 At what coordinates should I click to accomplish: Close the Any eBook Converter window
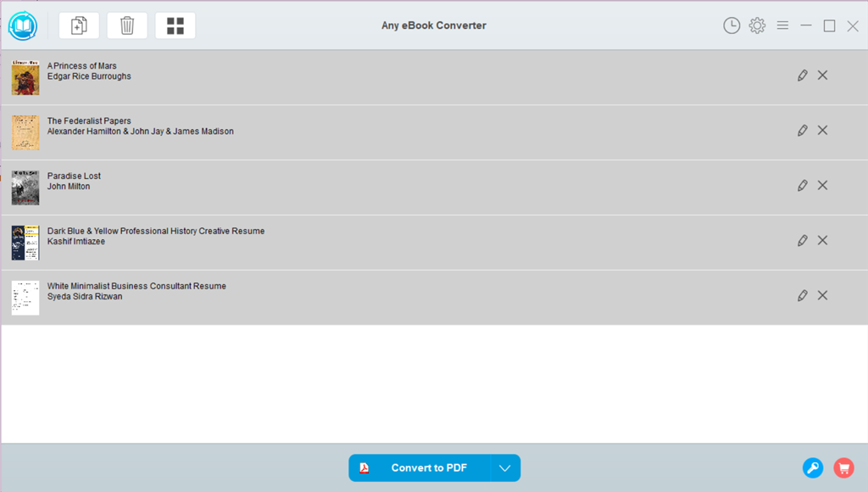coord(853,25)
